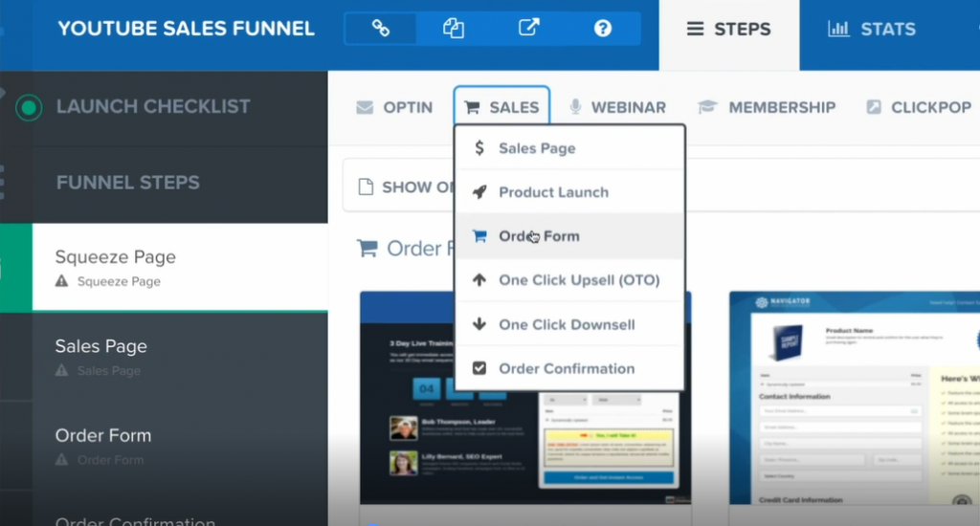Select the CLICKPOP template category
Image resolution: width=980 pixels, height=526 pixels.
point(919,107)
